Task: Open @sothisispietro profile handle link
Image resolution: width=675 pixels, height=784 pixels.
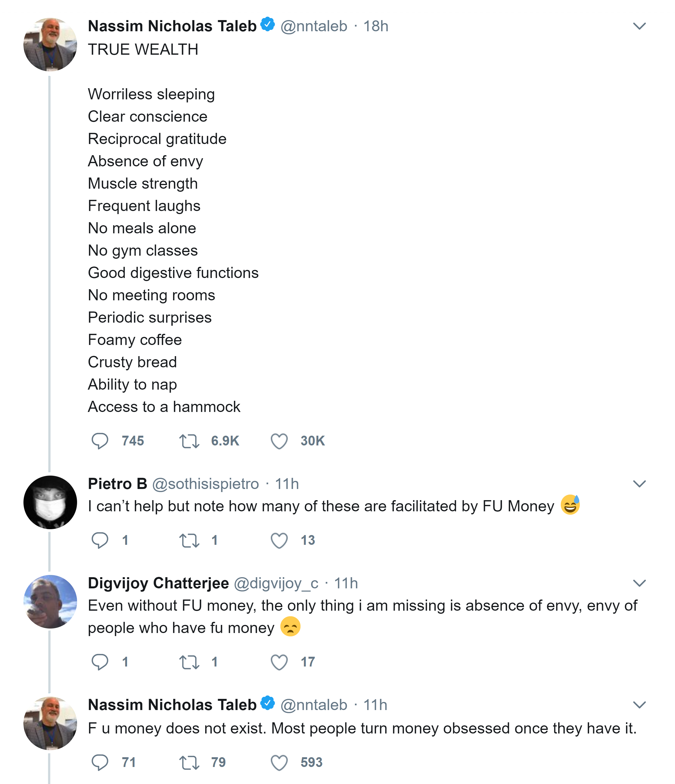Action: 205,484
